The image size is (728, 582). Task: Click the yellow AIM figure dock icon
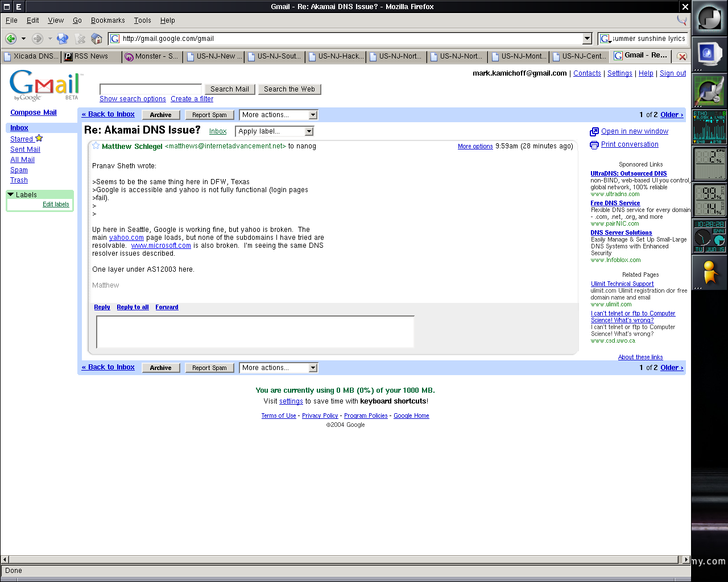click(x=709, y=272)
